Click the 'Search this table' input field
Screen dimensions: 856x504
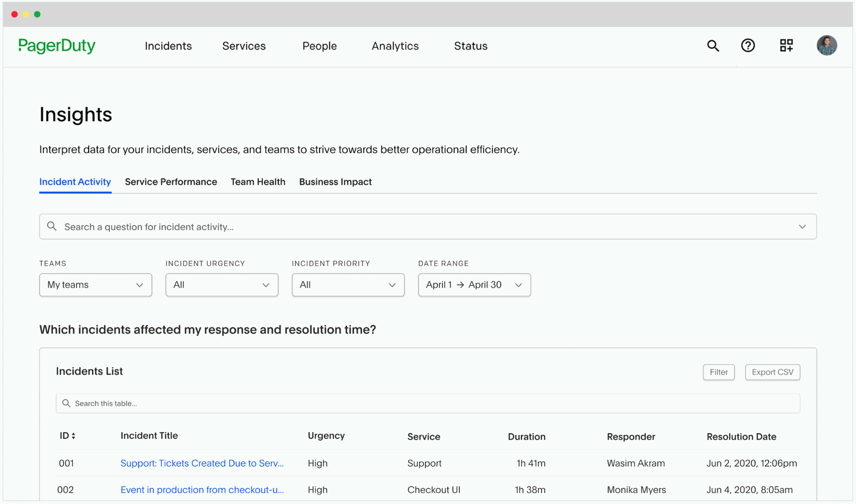pyautogui.click(x=428, y=403)
